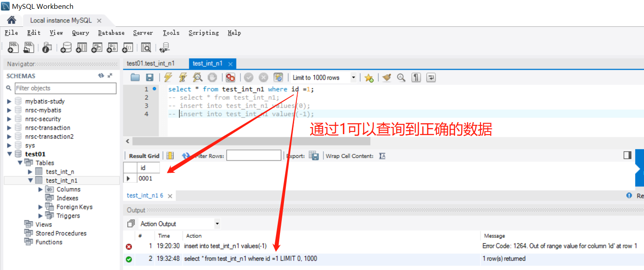
Task: Create a new view in active schema
Action: coord(97,47)
